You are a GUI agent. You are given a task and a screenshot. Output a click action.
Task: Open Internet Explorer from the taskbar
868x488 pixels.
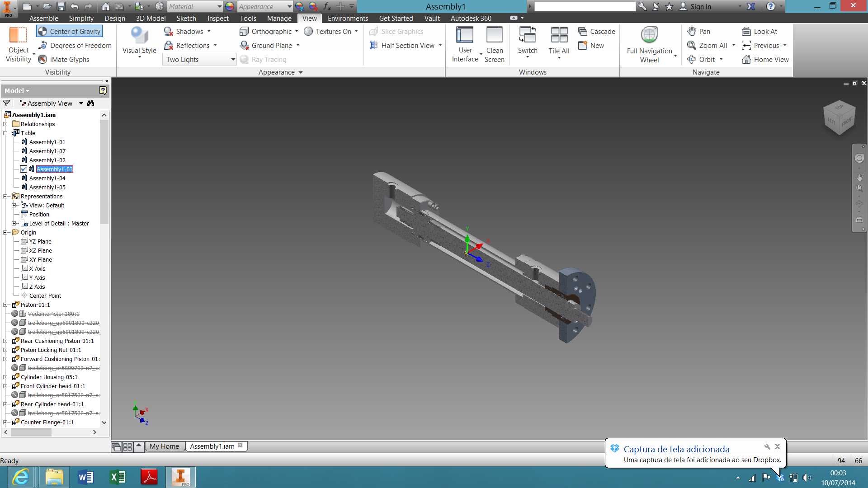tap(20, 477)
